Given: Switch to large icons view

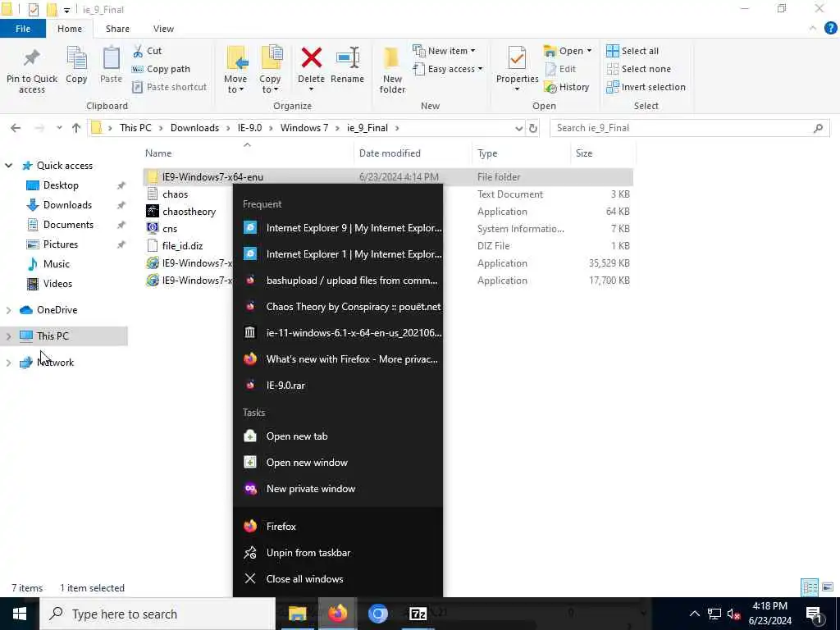Looking at the screenshot, I should click(828, 587).
